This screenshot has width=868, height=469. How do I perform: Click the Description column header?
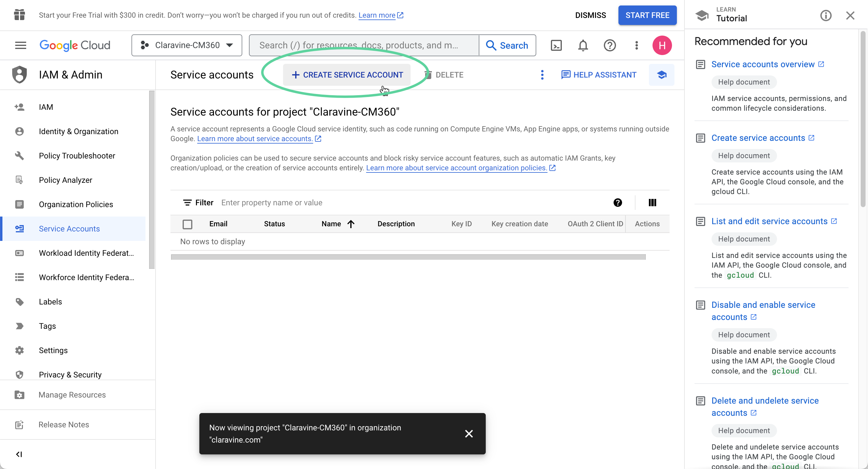[x=396, y=224]
